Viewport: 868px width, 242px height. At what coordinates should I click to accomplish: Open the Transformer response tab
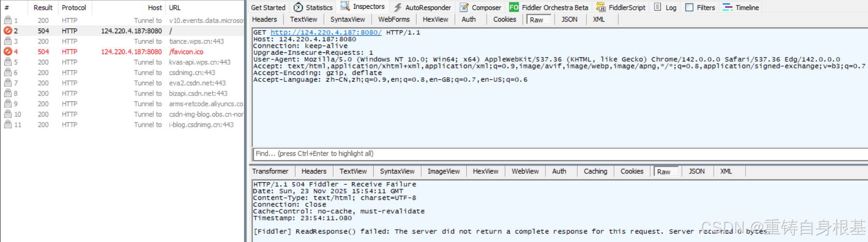click(270, 171)
